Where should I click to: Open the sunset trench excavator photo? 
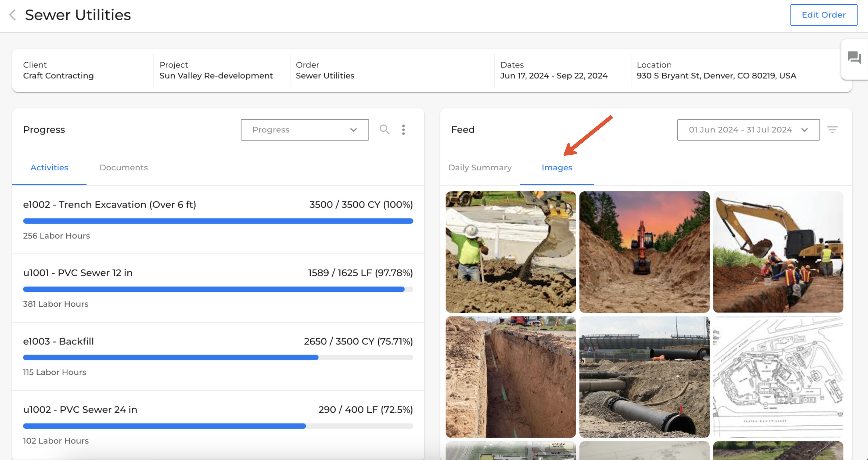point(644,252)
